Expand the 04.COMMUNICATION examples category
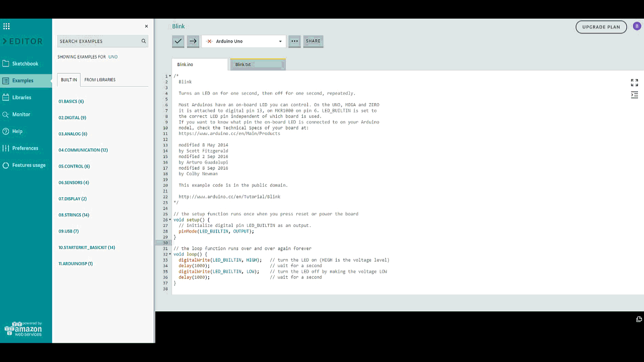 83,150
